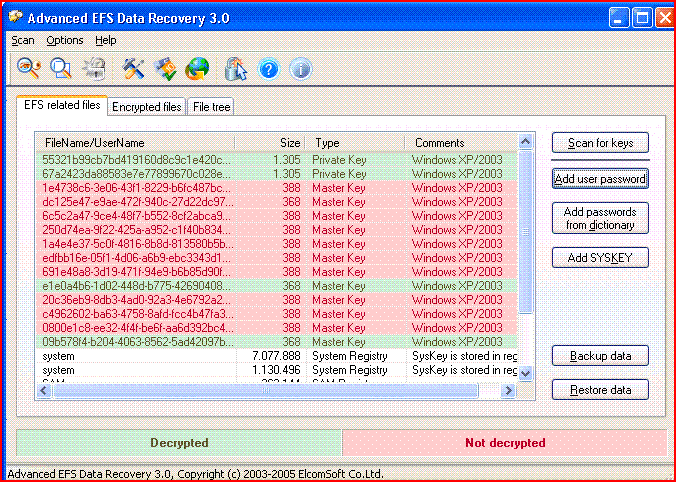Click the Add user password button
The height and width of the screenshot is (482, 676).
600,178
